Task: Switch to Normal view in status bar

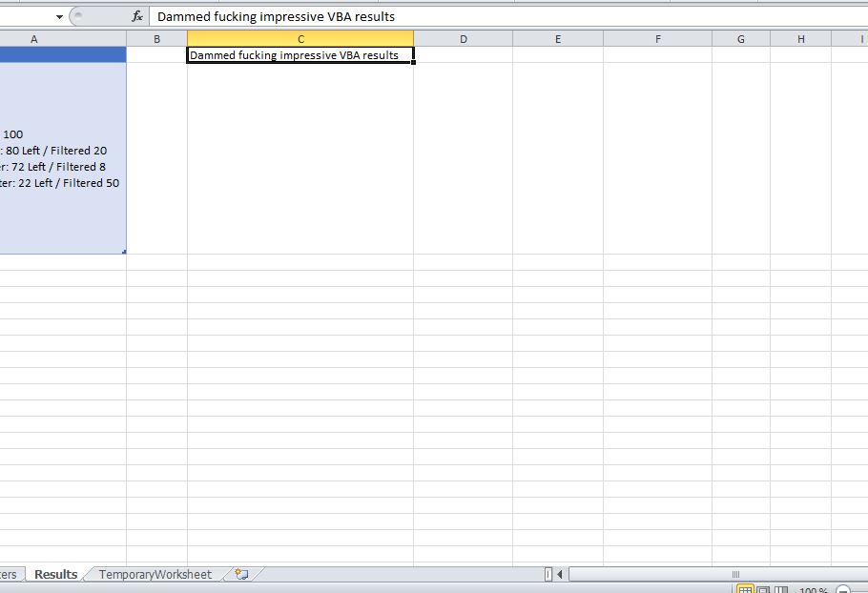Action: (745, 590)
